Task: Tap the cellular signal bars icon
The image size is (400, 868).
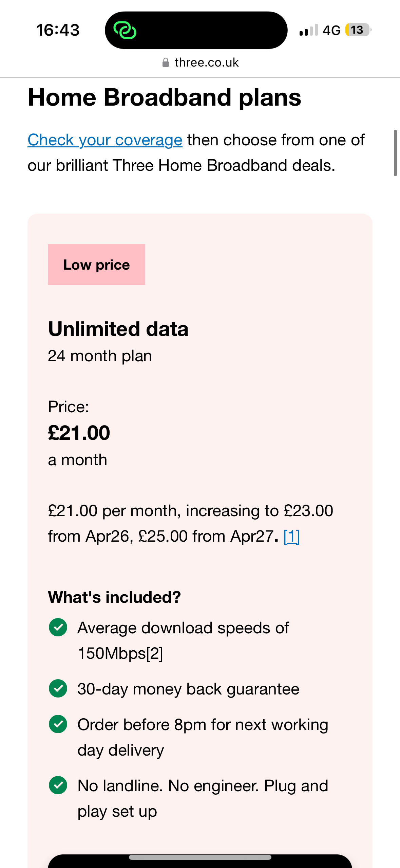Action: coord(309,30)
